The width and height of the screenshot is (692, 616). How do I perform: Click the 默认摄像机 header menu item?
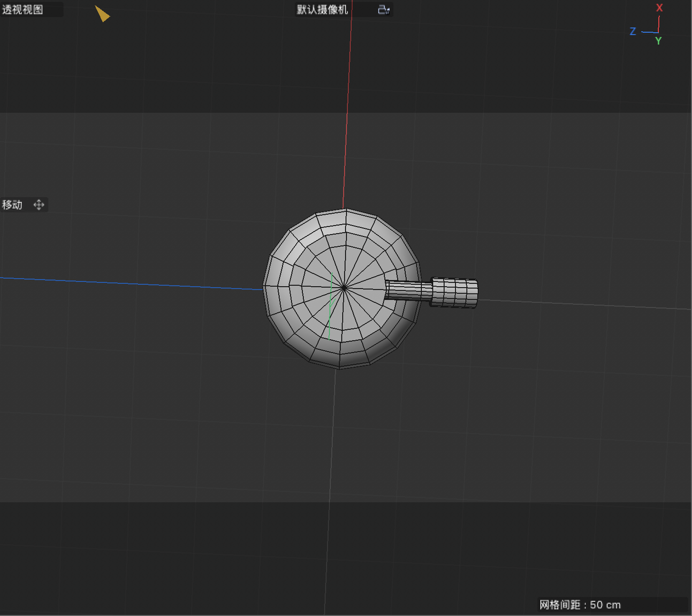[x=322, y=9]
